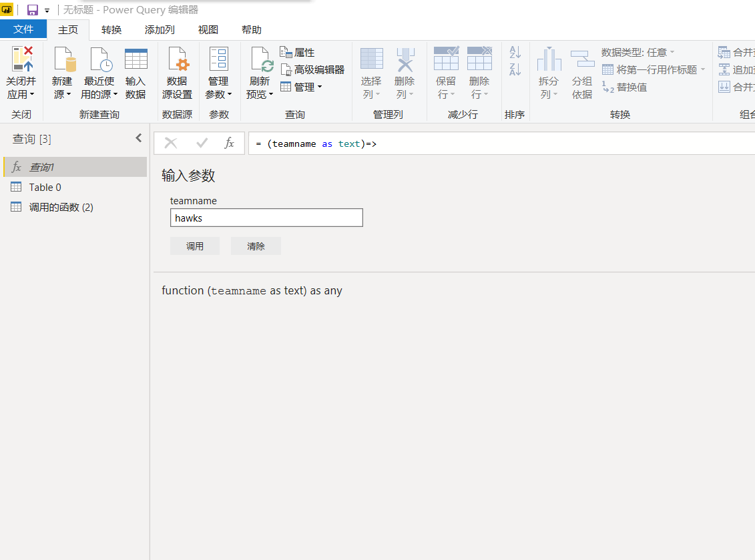Open query Properties (属性)
755x560 pixels.
297,52
